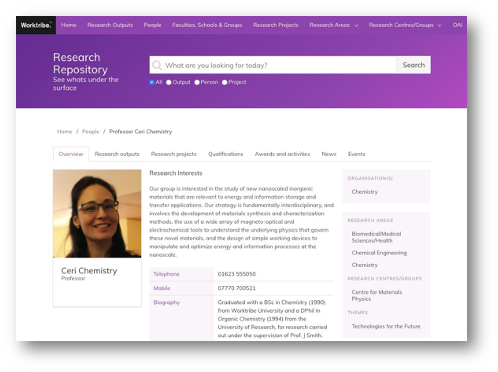Click Ceri Chemistry's profile photo
Image resolution: width=498 pixels, height=372 pixels.
click(97, 214)
